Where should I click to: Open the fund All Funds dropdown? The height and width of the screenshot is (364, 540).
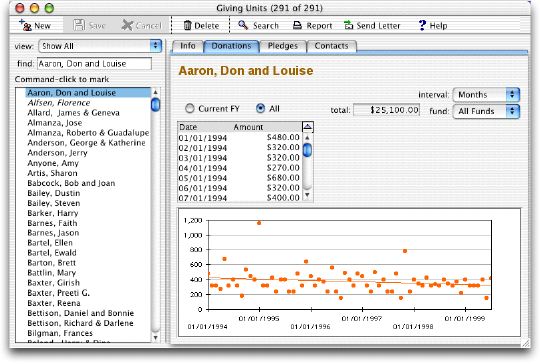486,111
